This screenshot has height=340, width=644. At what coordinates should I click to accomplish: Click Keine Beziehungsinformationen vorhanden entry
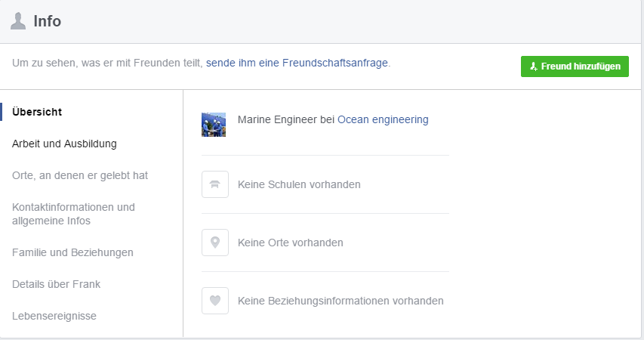click(340, 301)
